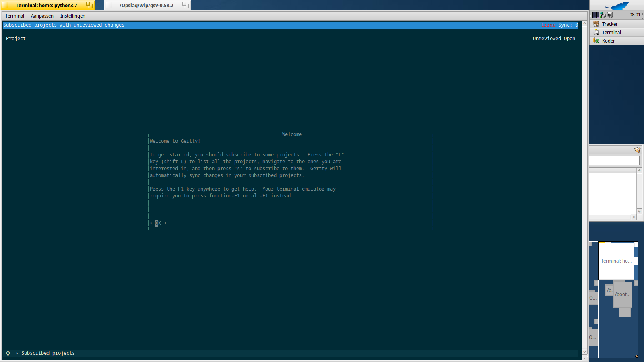Click side panel list scroll-up arrow
The width and height of the screenshot is (644, 362).
(x=639, y=171)
